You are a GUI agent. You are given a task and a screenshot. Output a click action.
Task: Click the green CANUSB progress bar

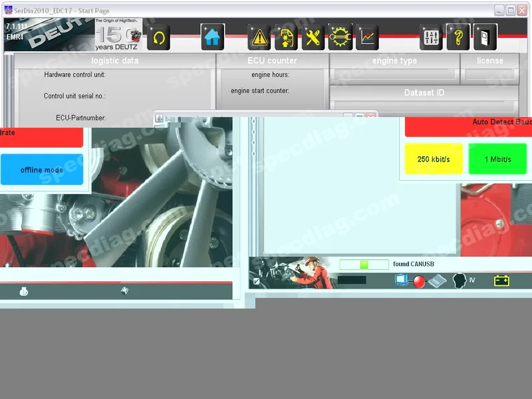364,264
